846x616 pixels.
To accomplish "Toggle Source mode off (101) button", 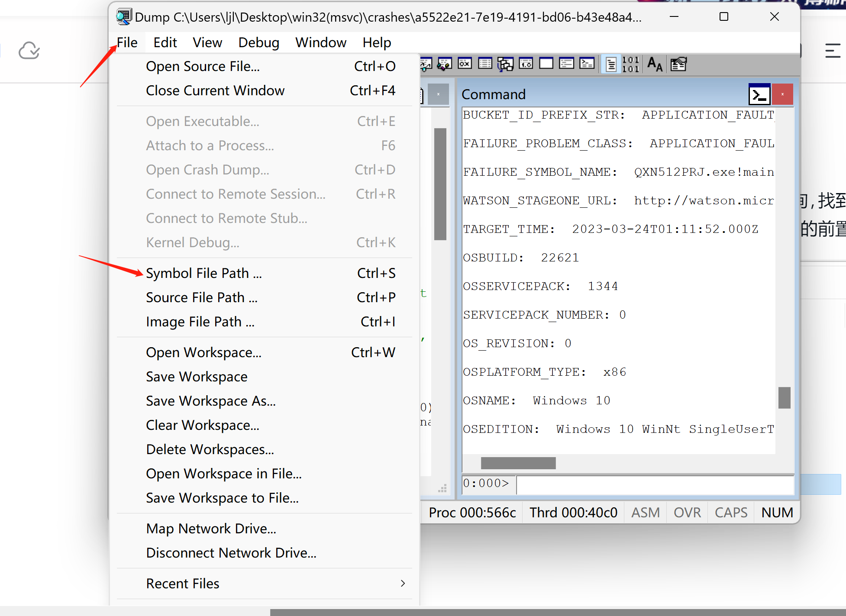I will point(630,65).
